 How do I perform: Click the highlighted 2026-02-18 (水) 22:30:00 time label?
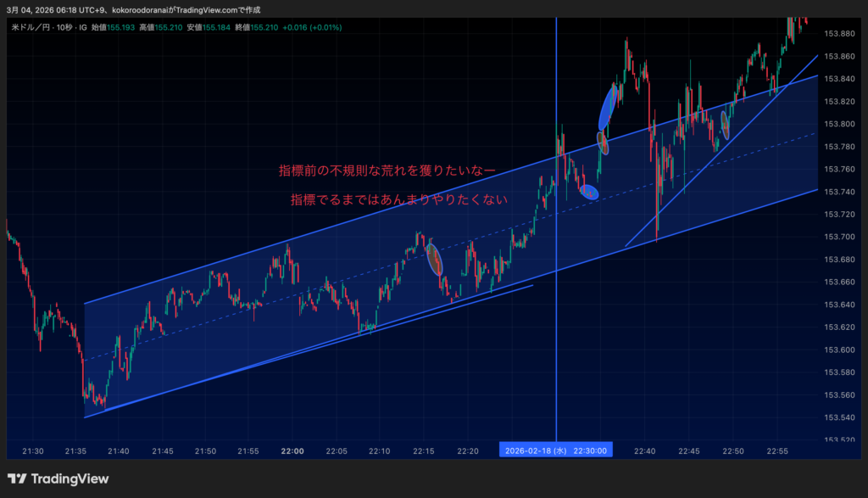556,450
